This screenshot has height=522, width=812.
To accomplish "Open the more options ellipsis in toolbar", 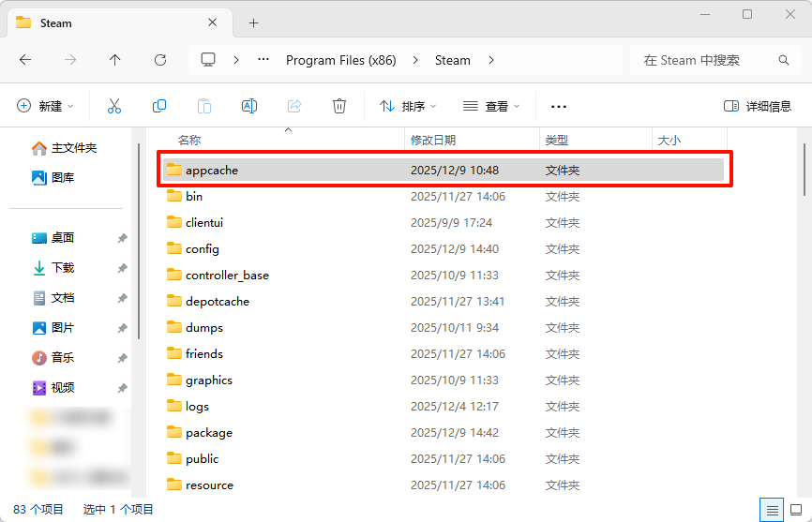I will [558, 107].
